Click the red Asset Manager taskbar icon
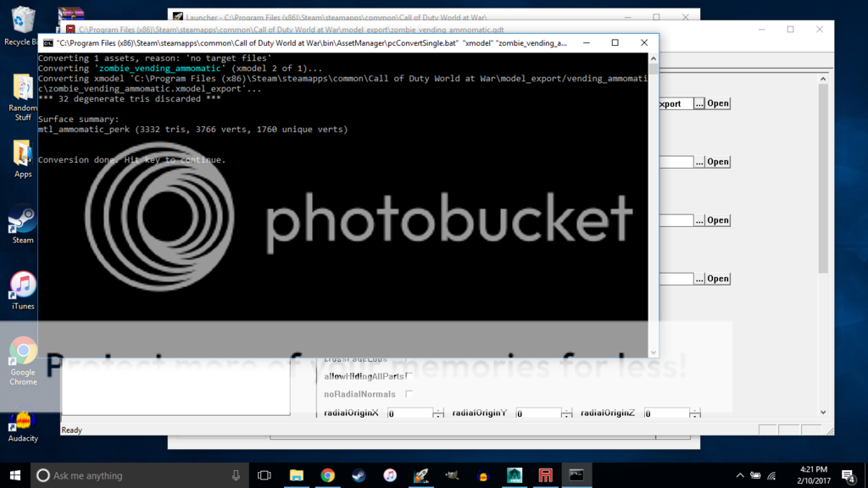This screenshot has width=868, height=488. 545,475
